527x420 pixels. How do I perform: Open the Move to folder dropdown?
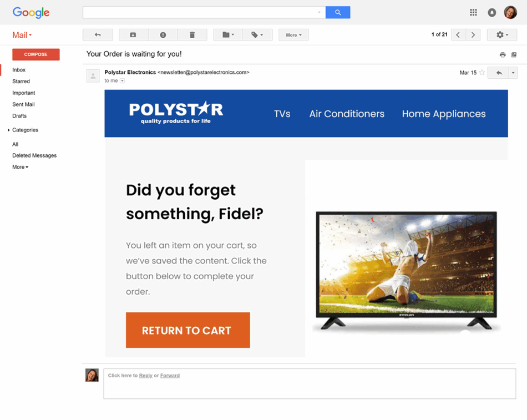coord(228,34)
